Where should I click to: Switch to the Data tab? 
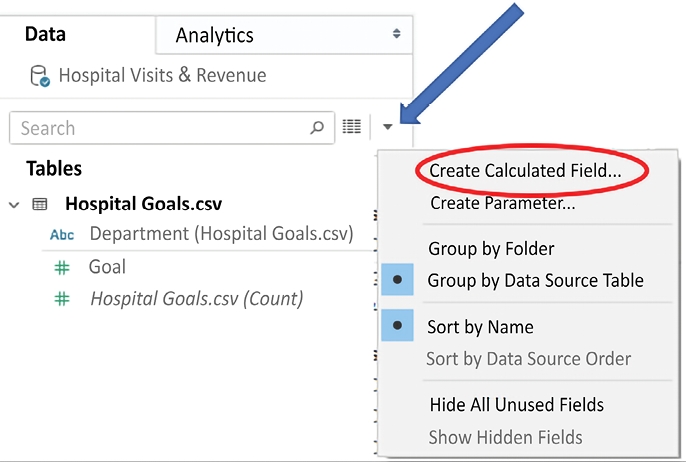[x=46, y=34]
